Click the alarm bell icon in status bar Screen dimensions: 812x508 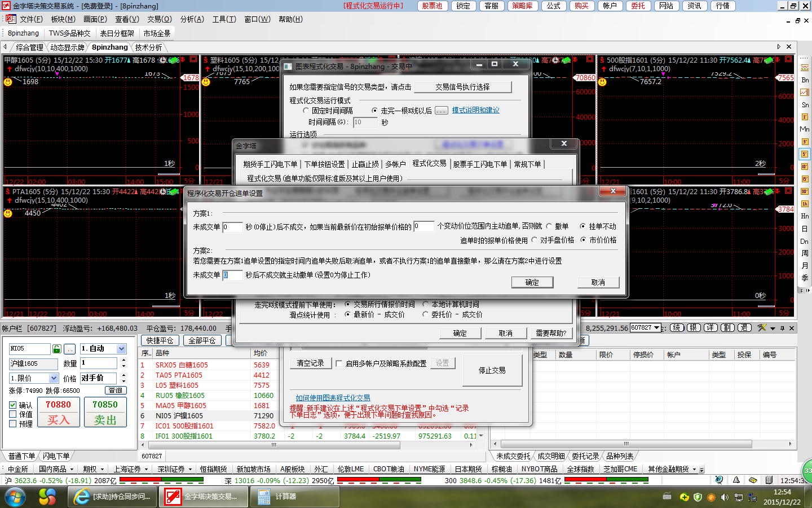pos(736,480)
